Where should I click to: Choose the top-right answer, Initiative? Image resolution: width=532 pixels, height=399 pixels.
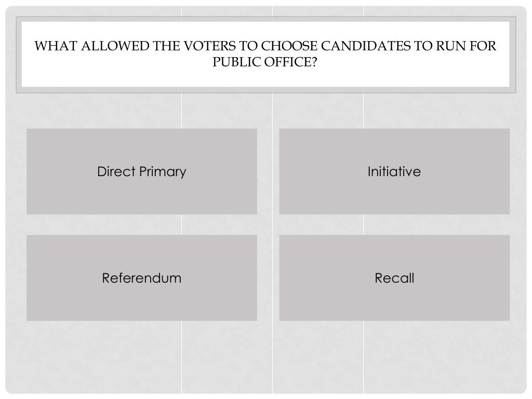click(x=394, y=171)
